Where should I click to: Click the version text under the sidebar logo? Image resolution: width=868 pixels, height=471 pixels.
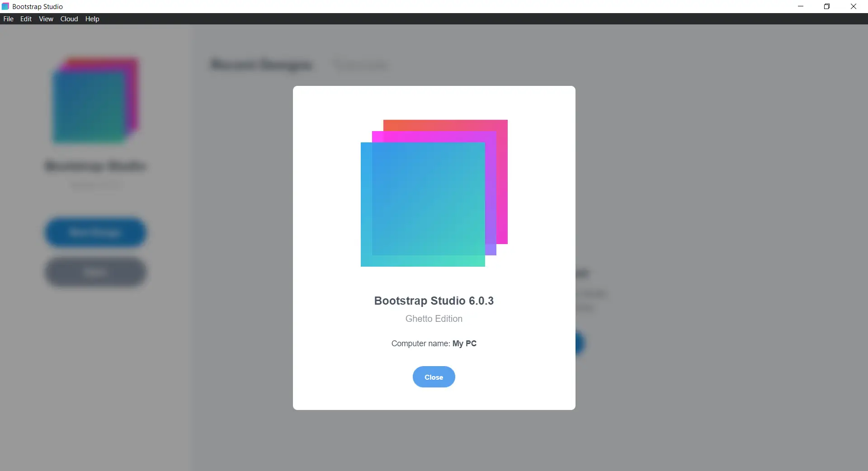point(95,185)
